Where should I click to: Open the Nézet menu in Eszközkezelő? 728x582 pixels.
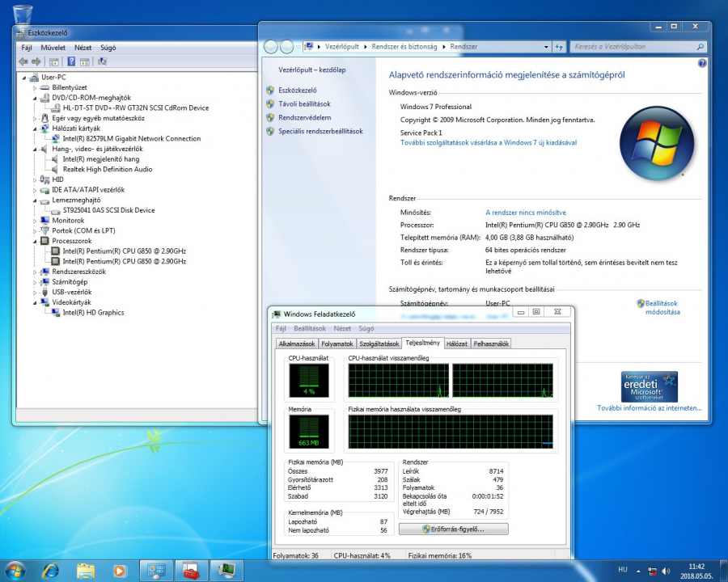click(x=83, y=48)
